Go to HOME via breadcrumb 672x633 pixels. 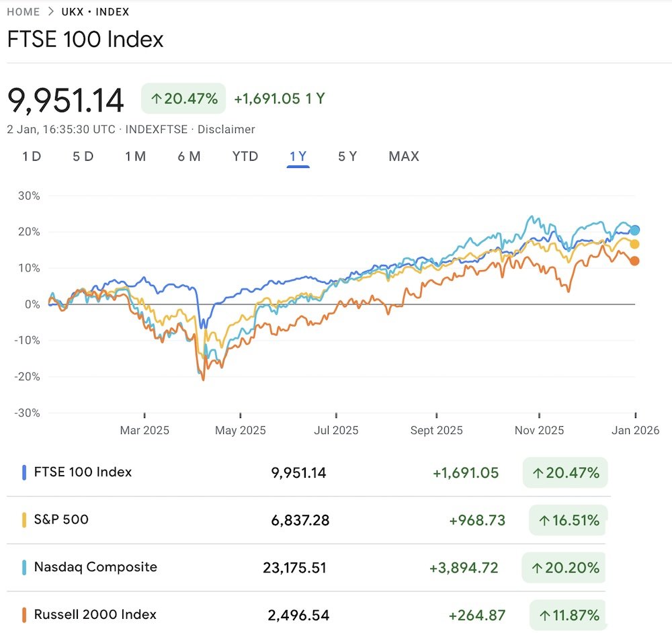24,12
